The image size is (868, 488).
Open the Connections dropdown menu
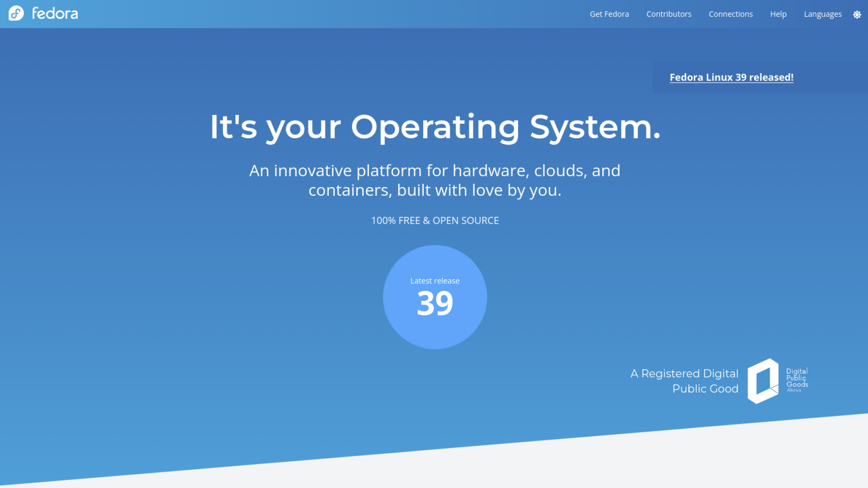[731, 14]
